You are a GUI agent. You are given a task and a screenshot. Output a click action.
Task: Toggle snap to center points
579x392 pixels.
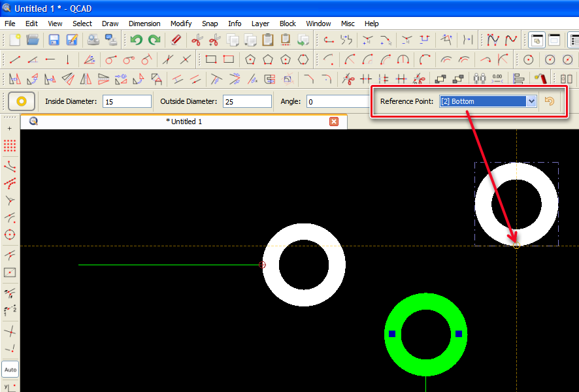click(10, 235)
